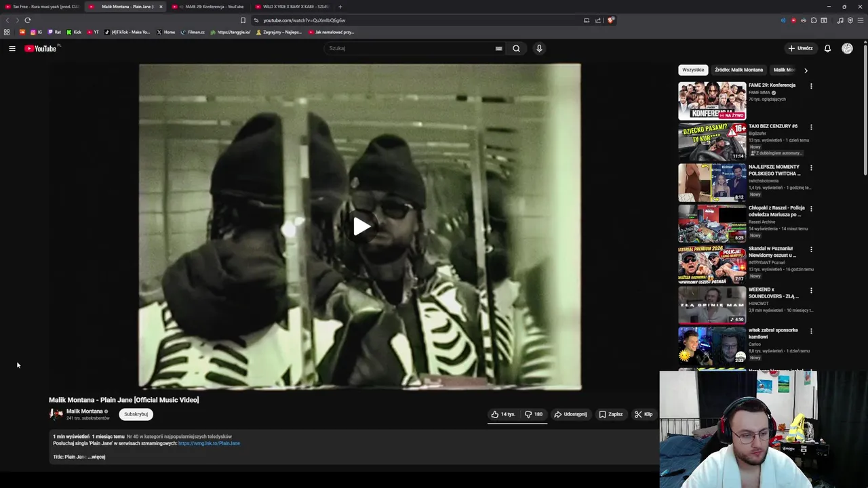Open the X Home bookmark
Image resolution: width=868 pixels, height=488 pixels.
click(x=165, y=32)
